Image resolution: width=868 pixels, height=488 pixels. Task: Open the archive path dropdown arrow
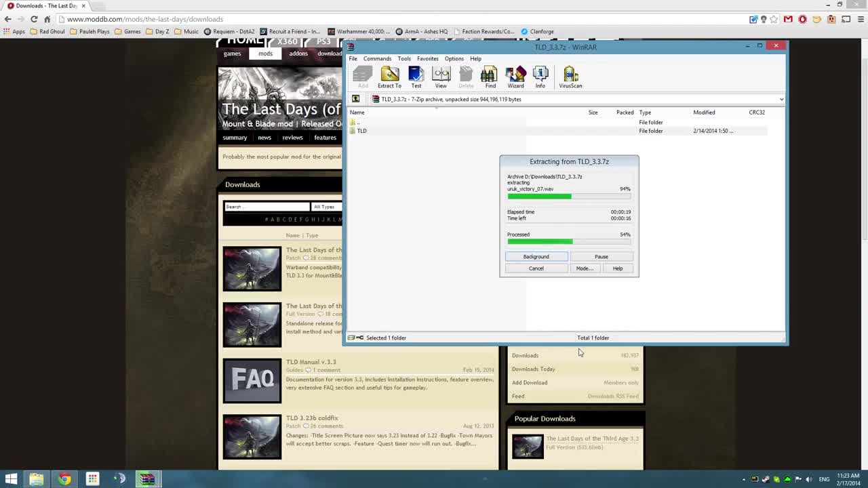click(781, 100)
